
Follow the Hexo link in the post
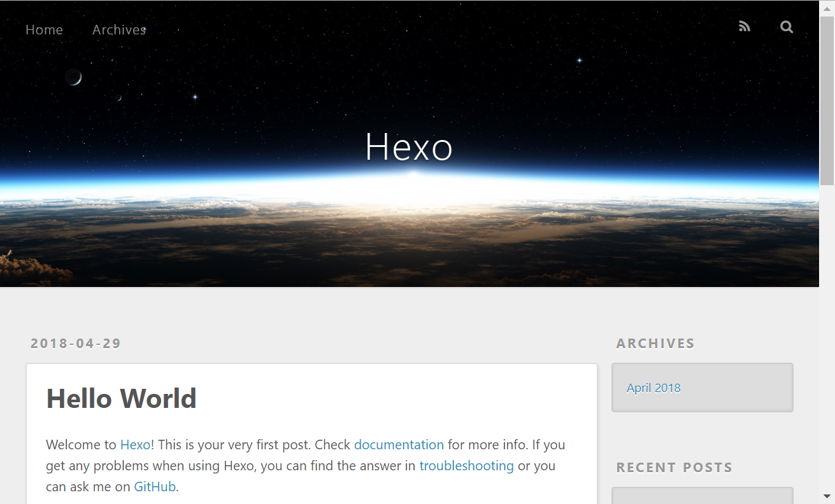135,445
